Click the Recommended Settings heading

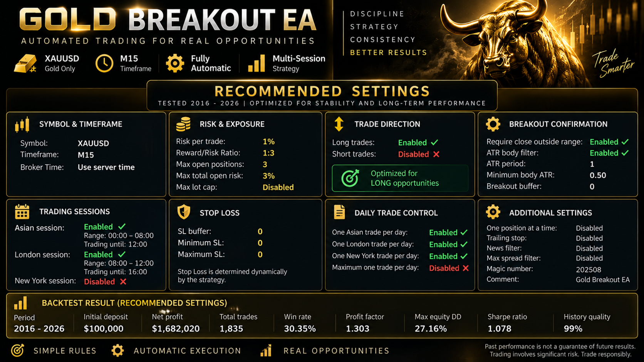point(322,92)
